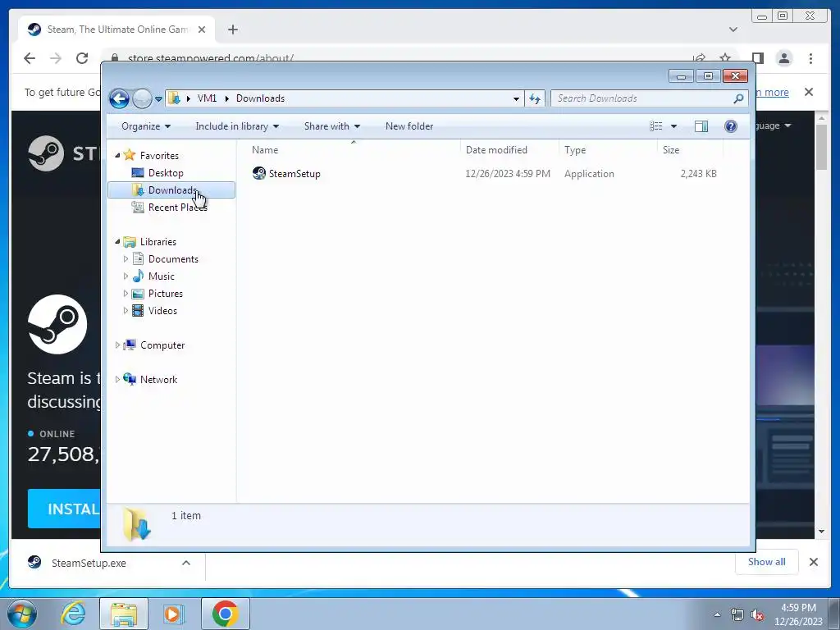Show the preview pane
Image resolution: width=840 pixels, height=630 pixels.
coord(701,126)
